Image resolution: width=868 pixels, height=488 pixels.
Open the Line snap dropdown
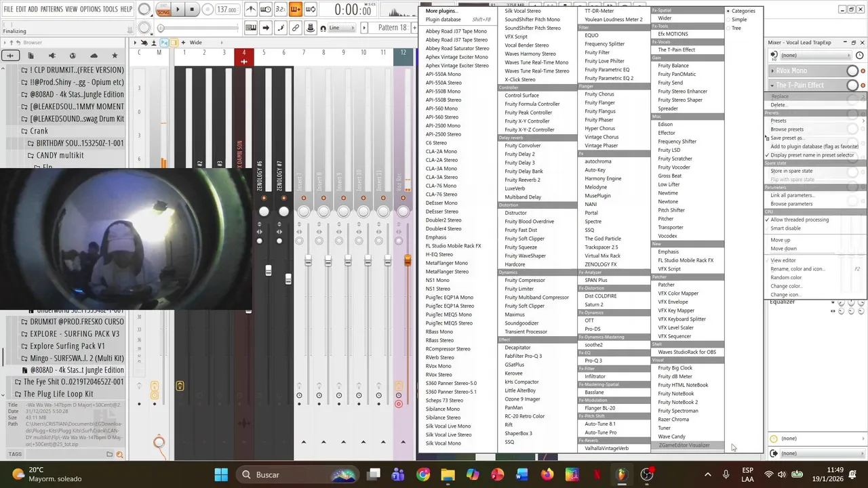pyautogui.click(x=342, y=28)
